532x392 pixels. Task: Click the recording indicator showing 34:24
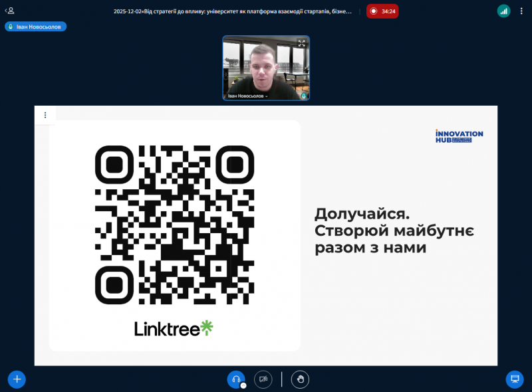point(382,11)
